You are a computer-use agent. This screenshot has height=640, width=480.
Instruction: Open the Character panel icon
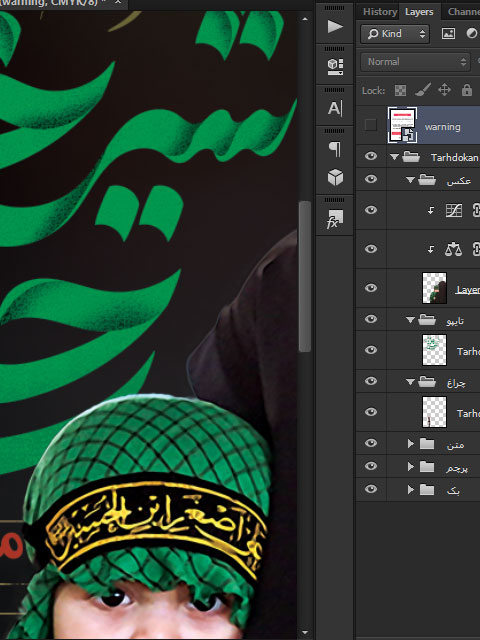coord(335,108)
